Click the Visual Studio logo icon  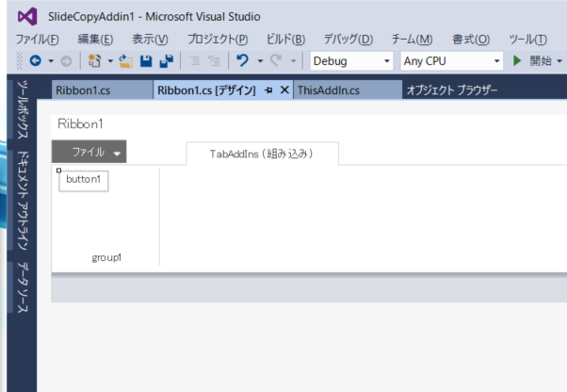tap(27, 17)
